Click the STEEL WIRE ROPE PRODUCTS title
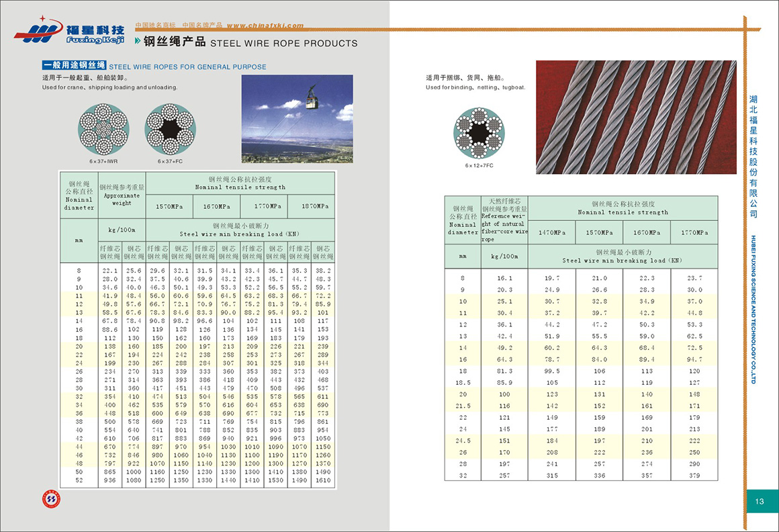This screenshot has width=779, height=532. click(284, 43)
